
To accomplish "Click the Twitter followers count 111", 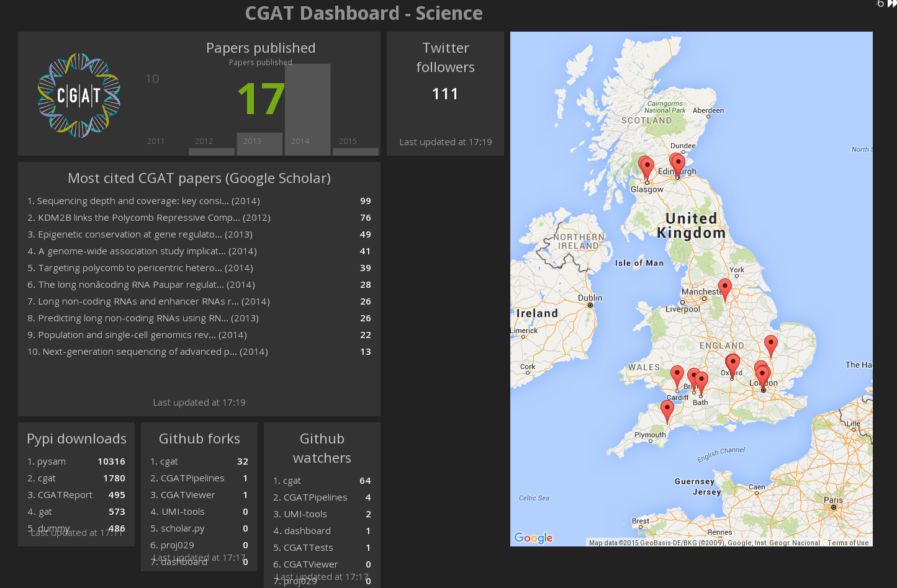I will click(445, 94).
